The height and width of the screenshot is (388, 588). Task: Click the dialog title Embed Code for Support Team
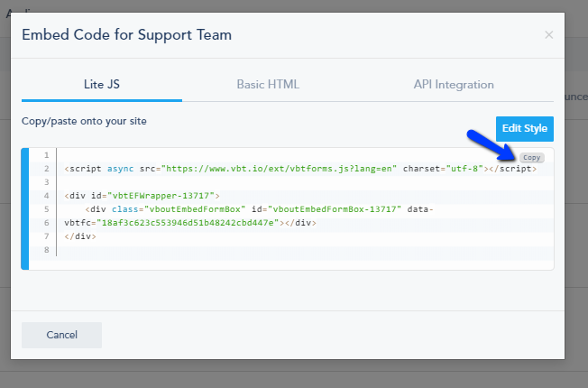[x=127, y=35]
